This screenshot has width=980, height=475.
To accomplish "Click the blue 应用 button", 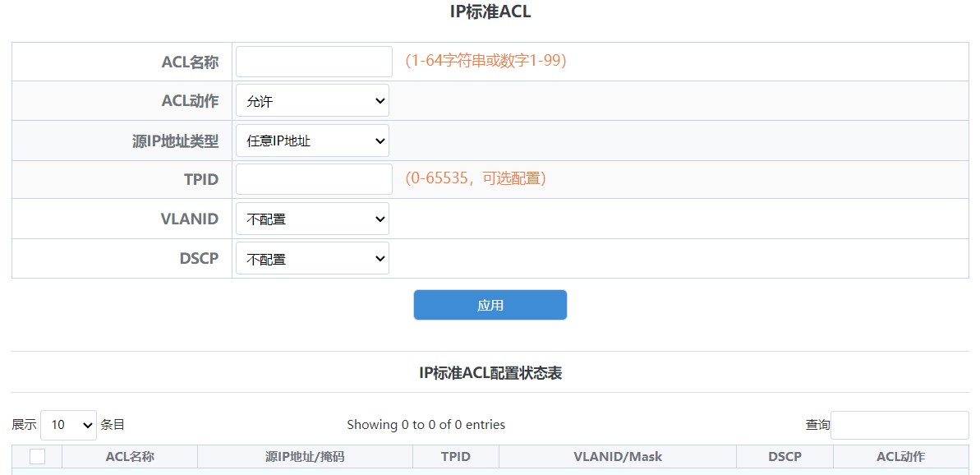I will click(490, 305).
